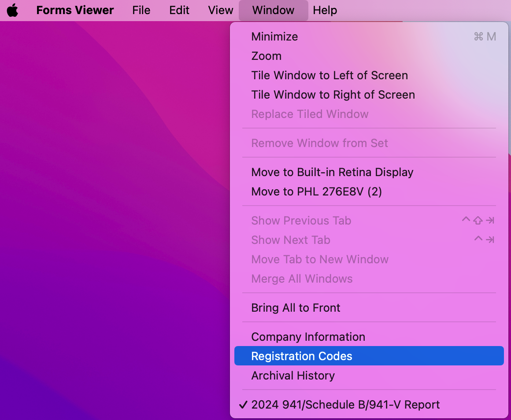The height and width of the screenshot is (420, 511).
Task: Choose Bring All to Front
Action: tap(296, 308)
